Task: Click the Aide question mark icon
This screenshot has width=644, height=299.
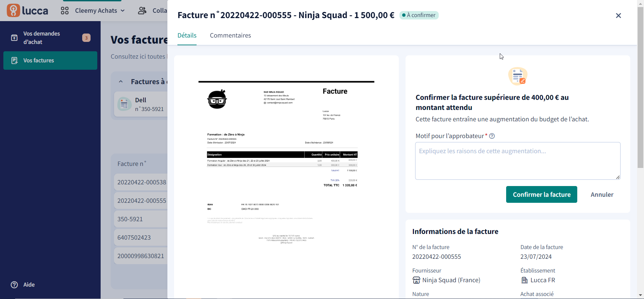Action: pyautogui.click(x=14, y=285)
